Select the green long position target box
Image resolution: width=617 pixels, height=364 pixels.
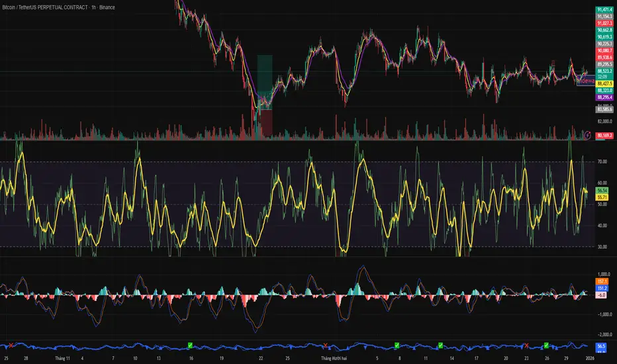coord(265,82)
